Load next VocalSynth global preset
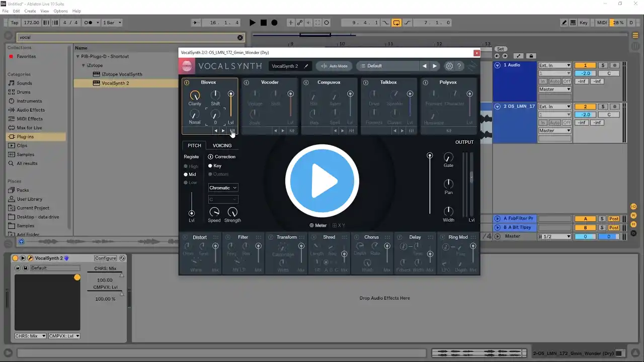Viewport: 644px width, 362px height. click(x=435, y=66)
